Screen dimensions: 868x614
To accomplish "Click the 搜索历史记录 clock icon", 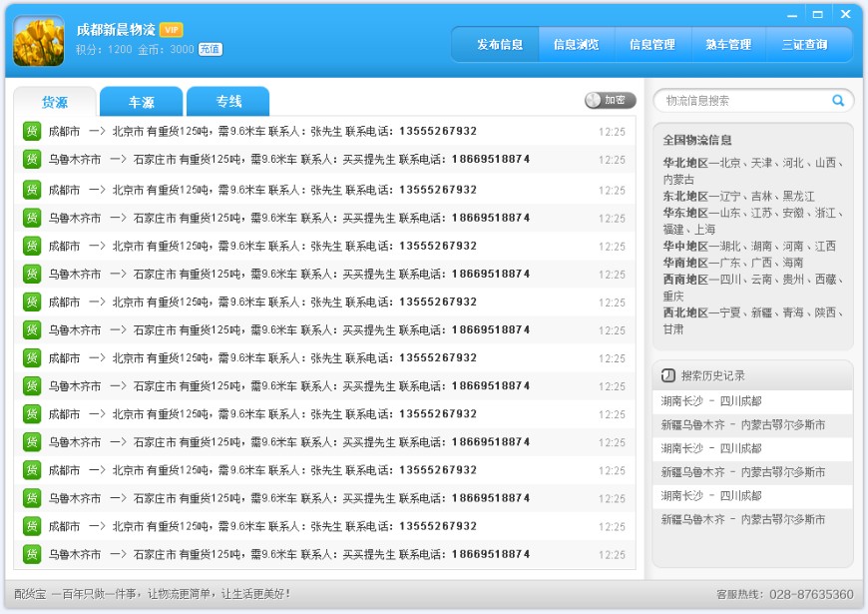I will pyautogui.click(x=668, y=375).
